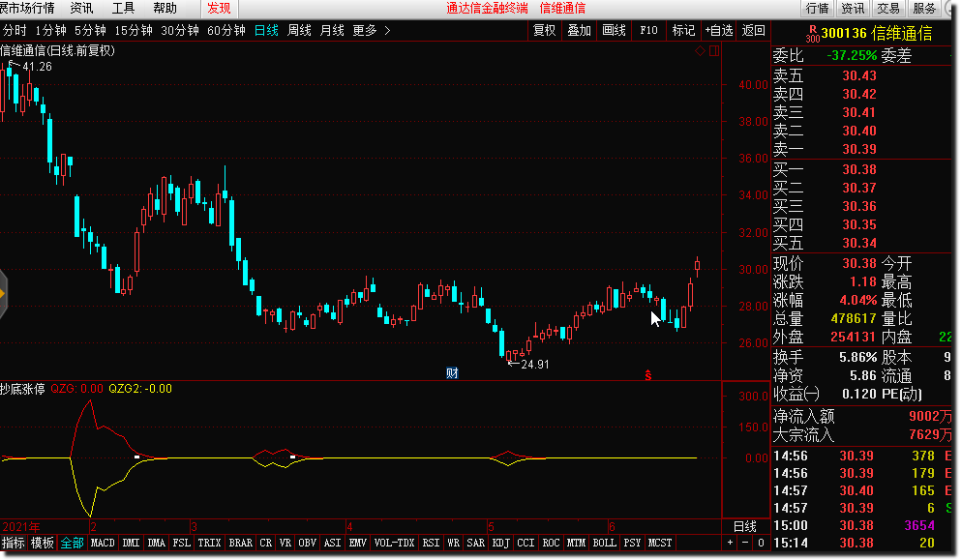Screen dimensions: 961x560
Task: Click the − zoom-out button at bottom right
Action: [745, 543]
